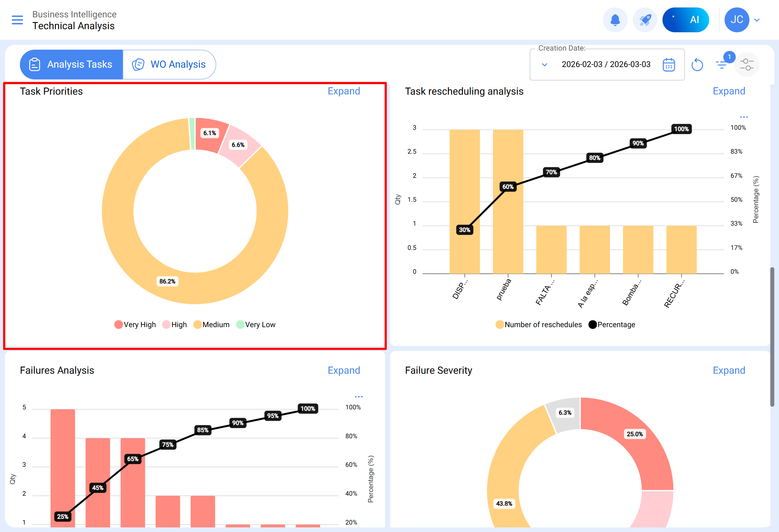Viewport: 779px width, 532px height.
Task: Open the JC user account dropdown chevron
Action: pyautogui.click(x=757, y=20)
